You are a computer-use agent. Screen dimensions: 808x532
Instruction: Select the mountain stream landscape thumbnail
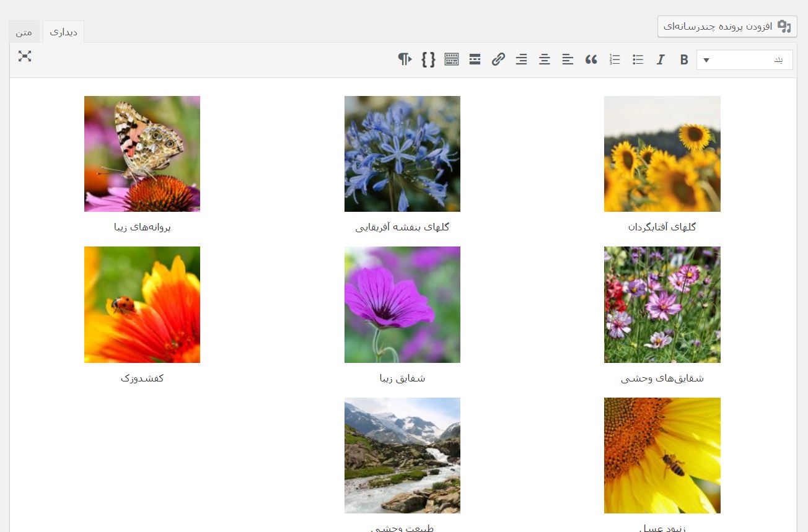(402, 455)
